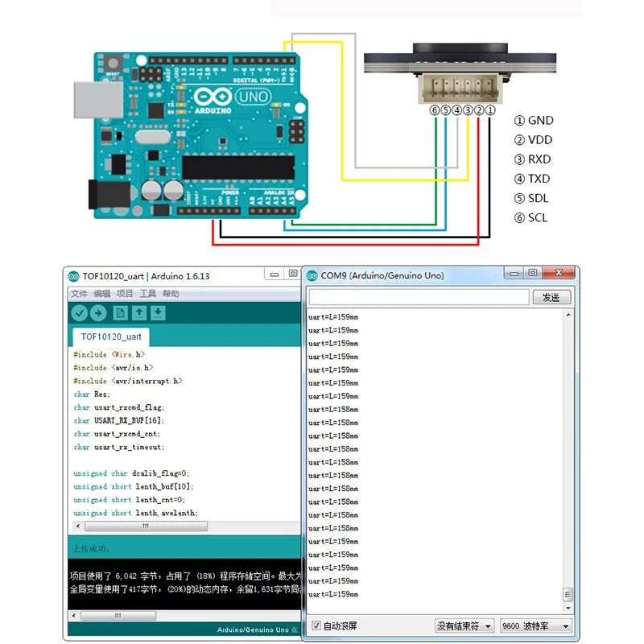
Task: Save the sketch using the down-arrow icon
Action: (x=158, y=313)
